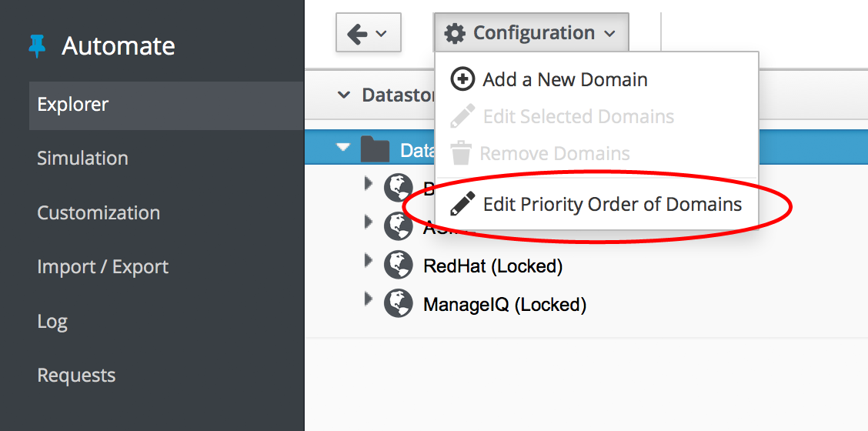This screenshot has width=868, height=431.
Task: Collapse the Datastore accordion header chevron
Action: 343,95
